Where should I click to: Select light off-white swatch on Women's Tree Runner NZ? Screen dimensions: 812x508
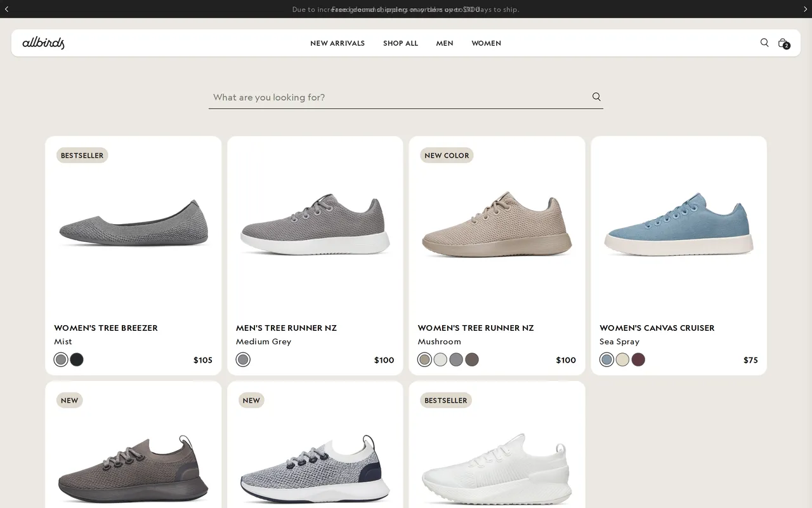click(x=440, y=359)
